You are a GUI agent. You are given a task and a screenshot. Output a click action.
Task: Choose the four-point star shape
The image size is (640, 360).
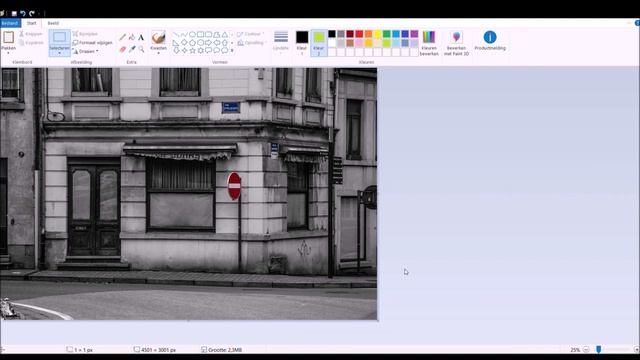pos(184,51)
